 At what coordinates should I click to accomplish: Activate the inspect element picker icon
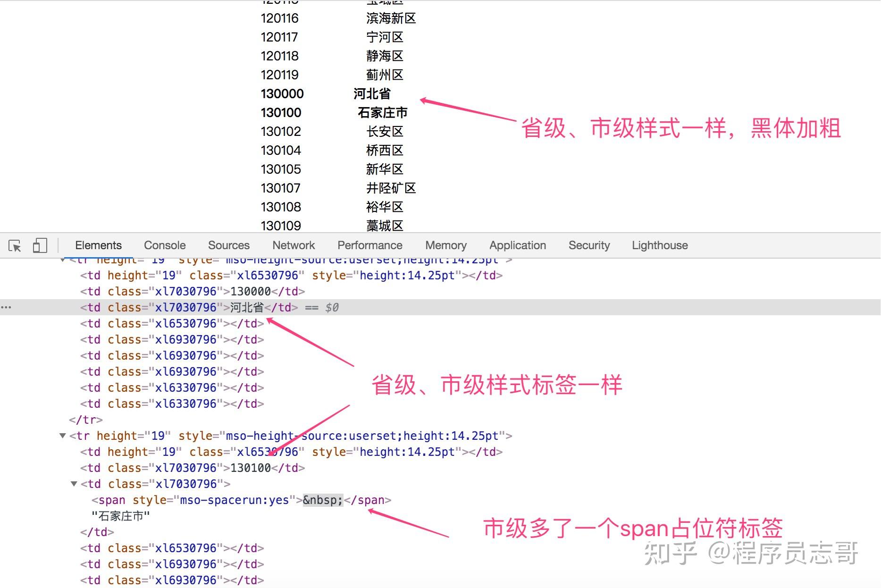click(x=15, y=246)
